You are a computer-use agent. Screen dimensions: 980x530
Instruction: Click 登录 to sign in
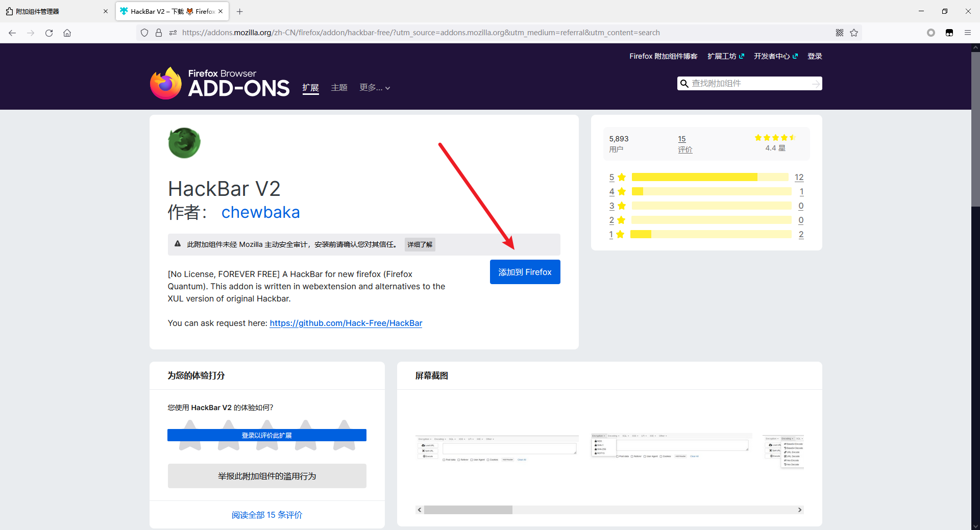(x=815, y=56)
